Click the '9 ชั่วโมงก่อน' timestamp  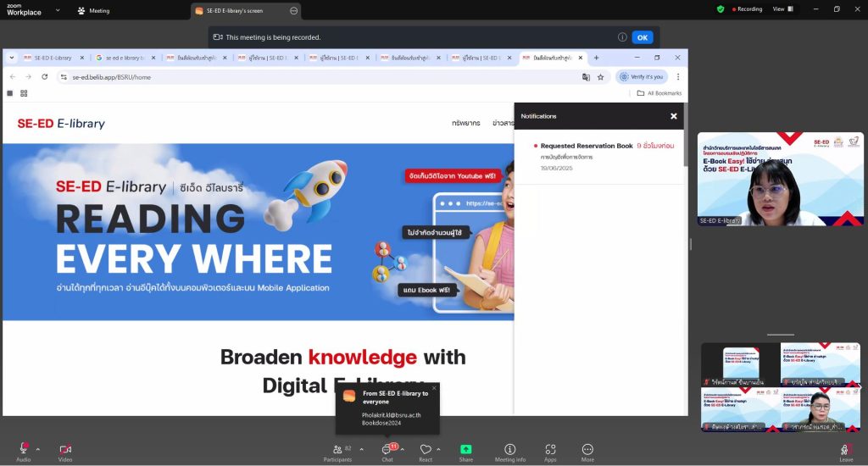pos(655,146)
